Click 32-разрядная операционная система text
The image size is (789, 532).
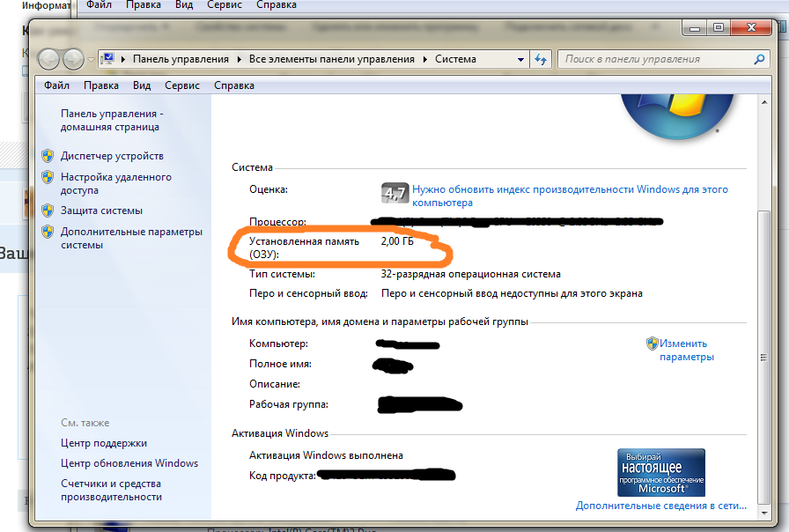(470, 274)
